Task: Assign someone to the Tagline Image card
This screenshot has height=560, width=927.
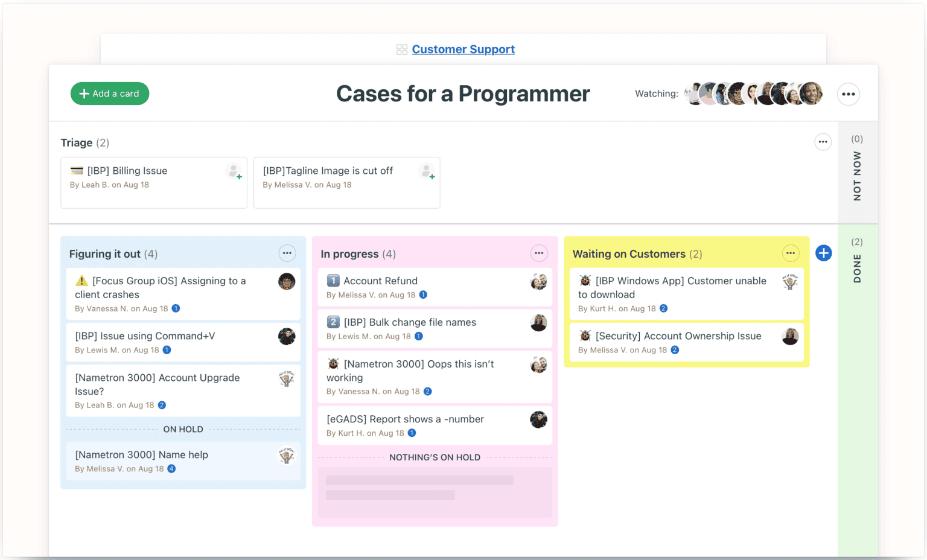Action: tap(427, 171)
